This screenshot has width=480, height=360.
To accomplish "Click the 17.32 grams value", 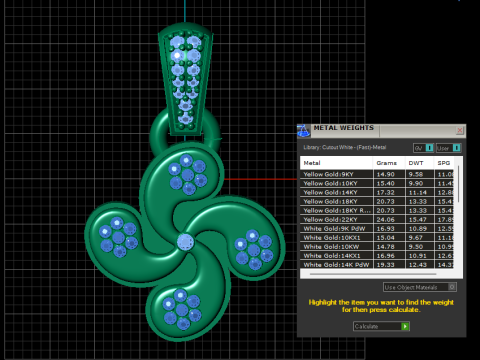I will [x=385, y=192].
